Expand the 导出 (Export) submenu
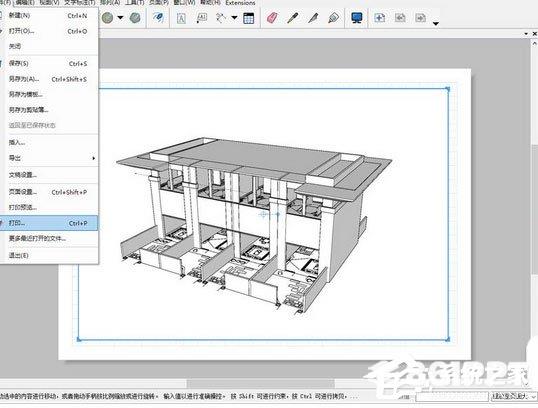Image resolution: width=538 pixels, height=408 pixels. coord(49,158)
